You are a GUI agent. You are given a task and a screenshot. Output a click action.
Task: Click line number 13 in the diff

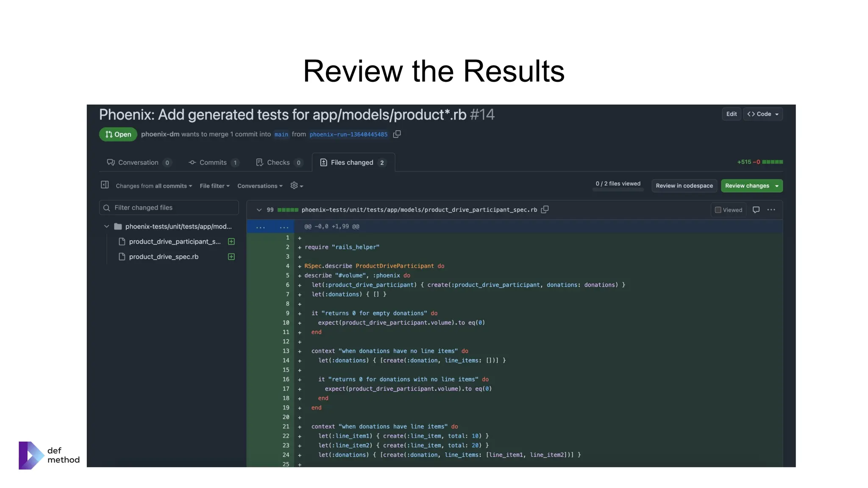(x=286, y=351)
